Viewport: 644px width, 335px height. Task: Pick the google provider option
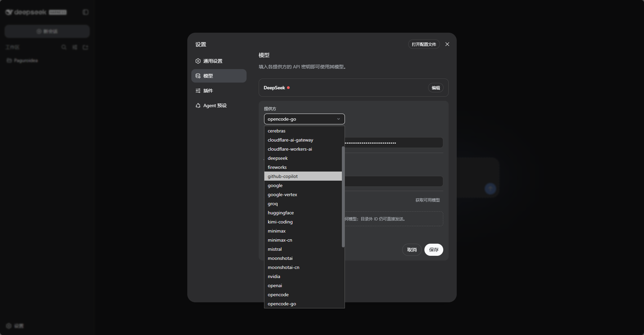(x=303, y=185)
